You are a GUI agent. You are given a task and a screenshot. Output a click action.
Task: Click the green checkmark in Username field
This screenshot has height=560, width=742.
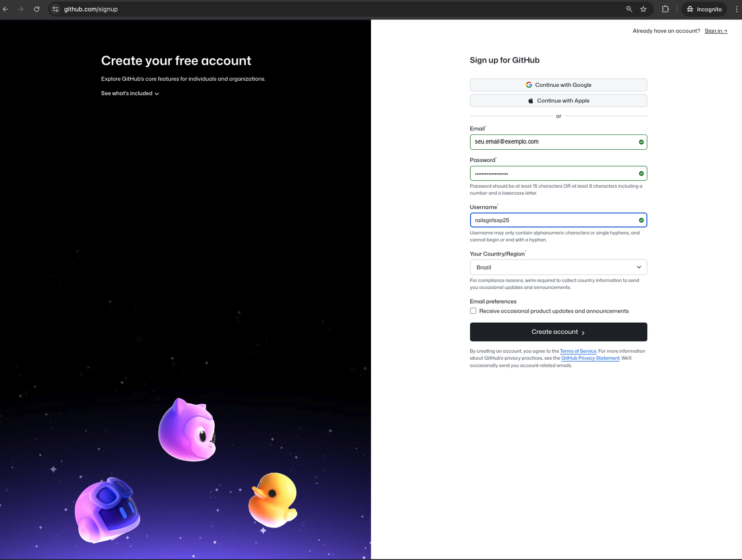(x=641, y=220)
